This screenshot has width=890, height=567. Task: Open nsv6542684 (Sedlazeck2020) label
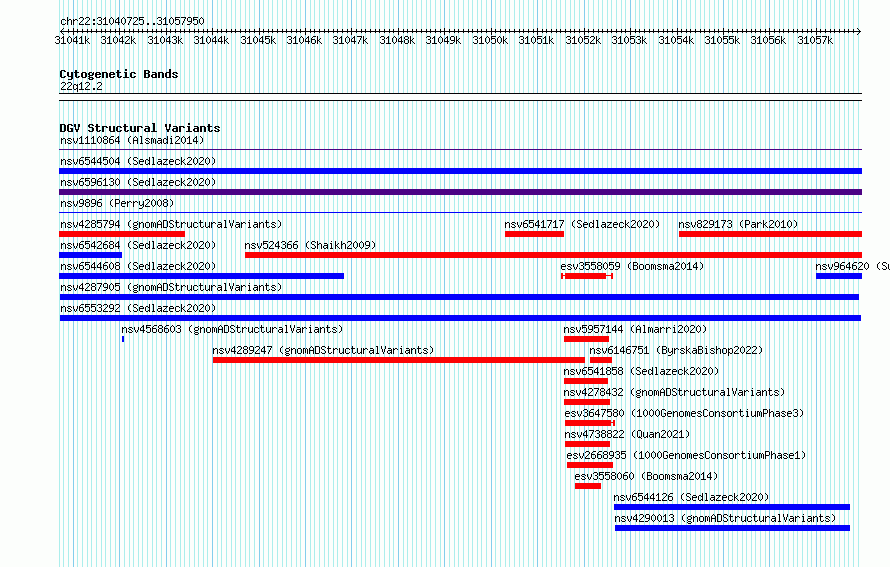point(138,245)
